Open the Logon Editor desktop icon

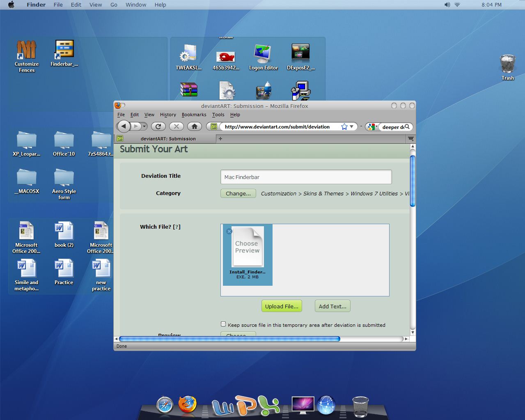[x=263, y=57]
